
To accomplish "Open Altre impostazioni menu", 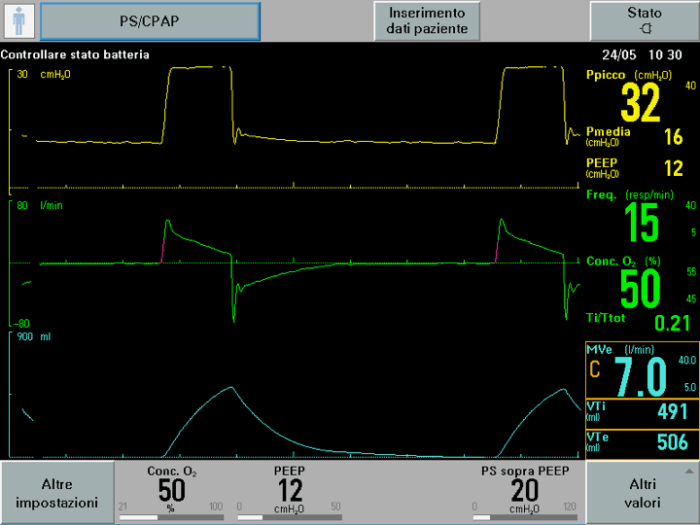I will pos(55,493).
